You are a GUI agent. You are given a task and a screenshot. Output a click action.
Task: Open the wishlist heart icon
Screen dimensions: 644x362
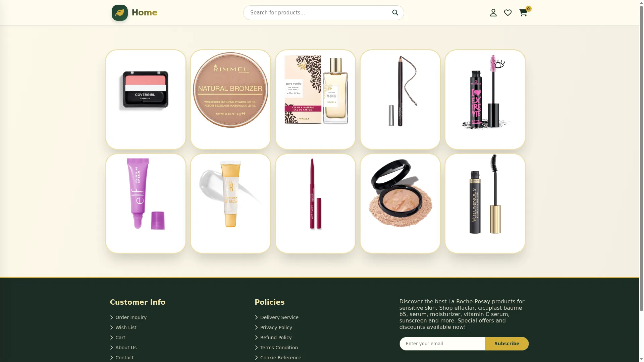pyautogui.click(x=508, y=13)
